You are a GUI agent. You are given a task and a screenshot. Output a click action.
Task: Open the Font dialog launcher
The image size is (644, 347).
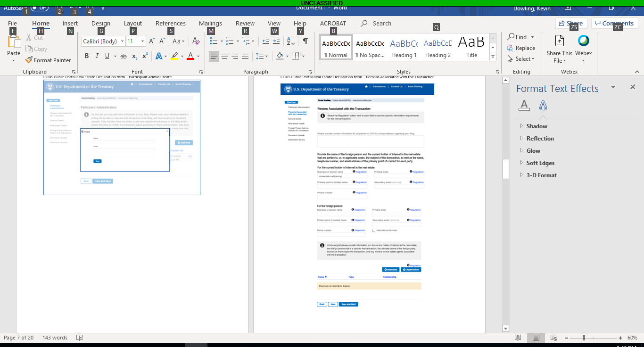click(x=201, y=72)
